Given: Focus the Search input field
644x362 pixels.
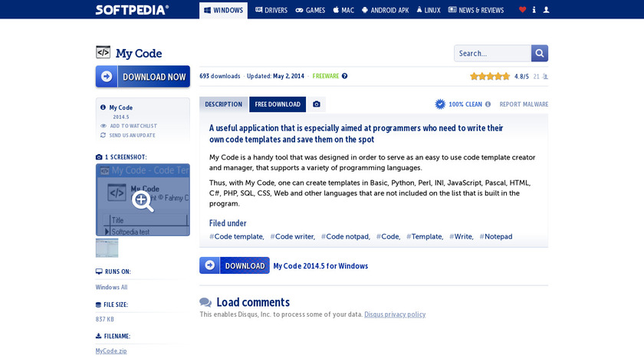Looking at the screenshot, I should (492, 54).
